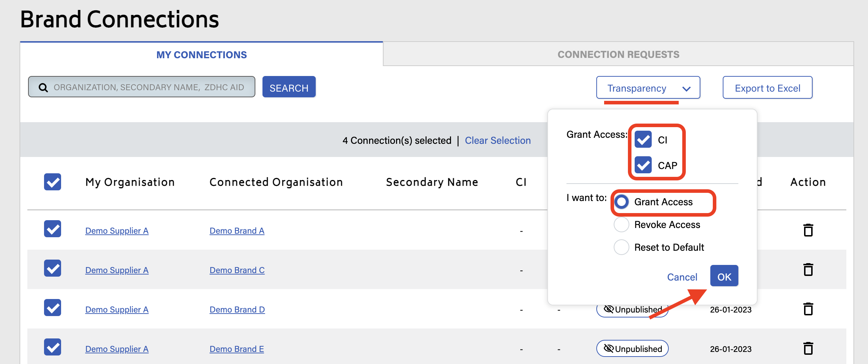The image size is (868, 364).
Task: Focus the organization search input field
Action: click(149, 87)
